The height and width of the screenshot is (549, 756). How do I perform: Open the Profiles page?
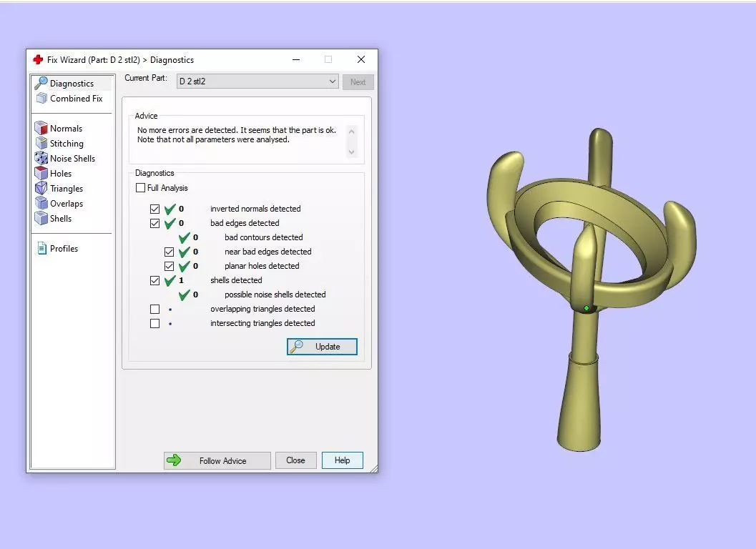click(x=64, y=248)
